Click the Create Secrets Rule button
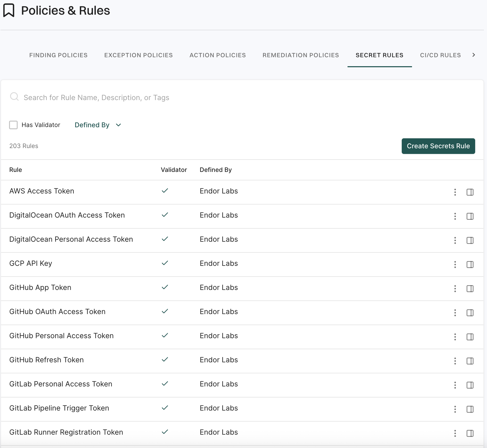 438,146
